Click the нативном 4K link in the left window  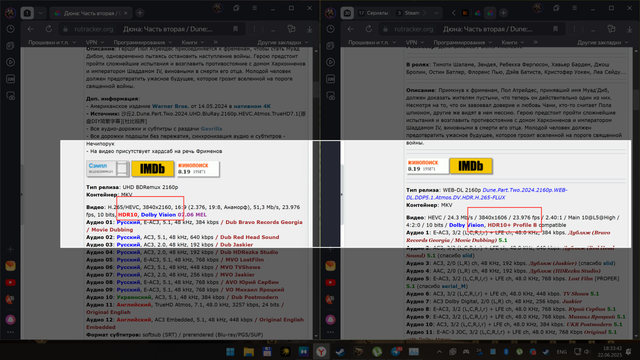click(x=252, y=106)
